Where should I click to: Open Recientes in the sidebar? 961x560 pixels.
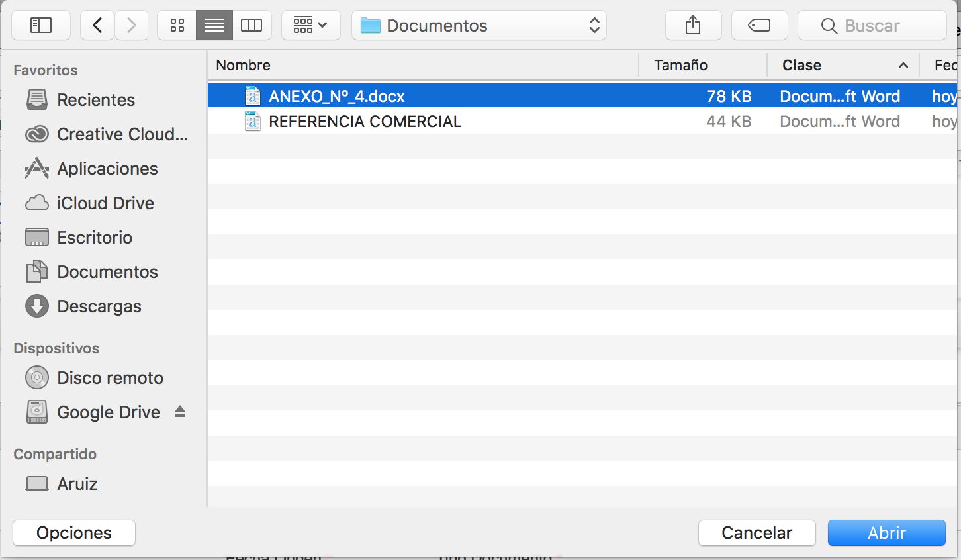coord(96,100)
